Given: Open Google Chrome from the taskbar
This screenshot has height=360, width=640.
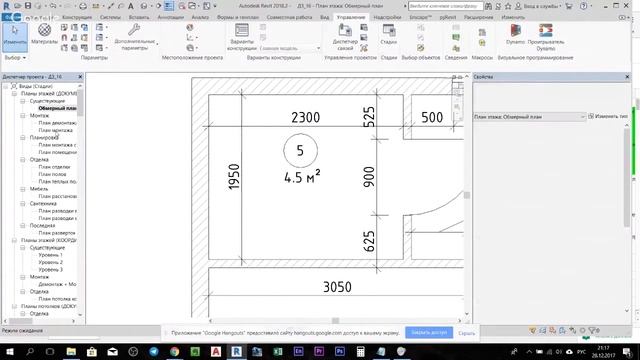Looking at the screenshot, I should [x=174, y=351].
